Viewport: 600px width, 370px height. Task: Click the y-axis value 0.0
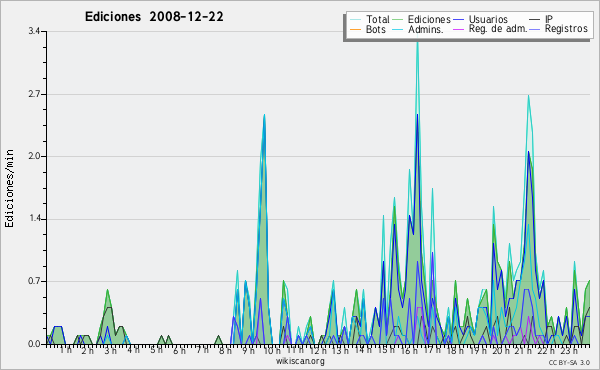pyautogui.click(x=34, y=344)
